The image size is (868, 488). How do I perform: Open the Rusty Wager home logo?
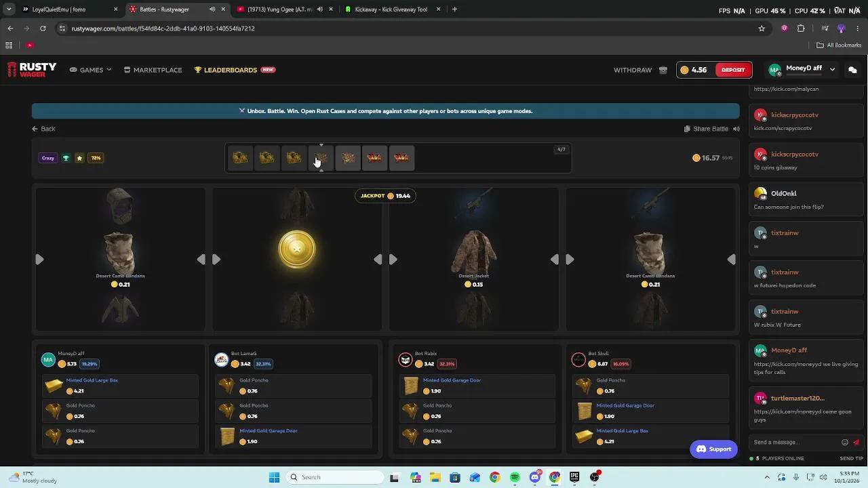click(32, 70)
